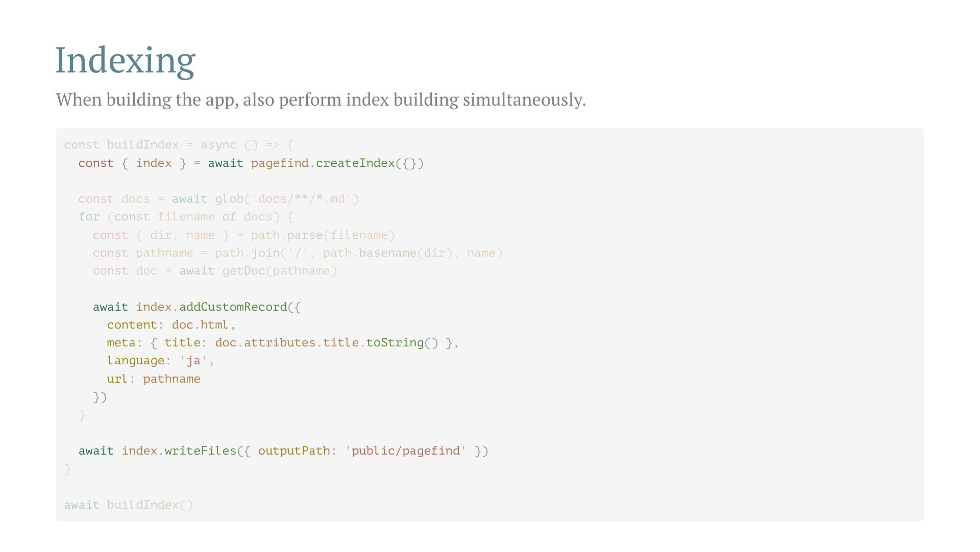The image size is (980, 552).
Task: Click the "pagefind" identifier before createIndex
Action: click(280, 163)
